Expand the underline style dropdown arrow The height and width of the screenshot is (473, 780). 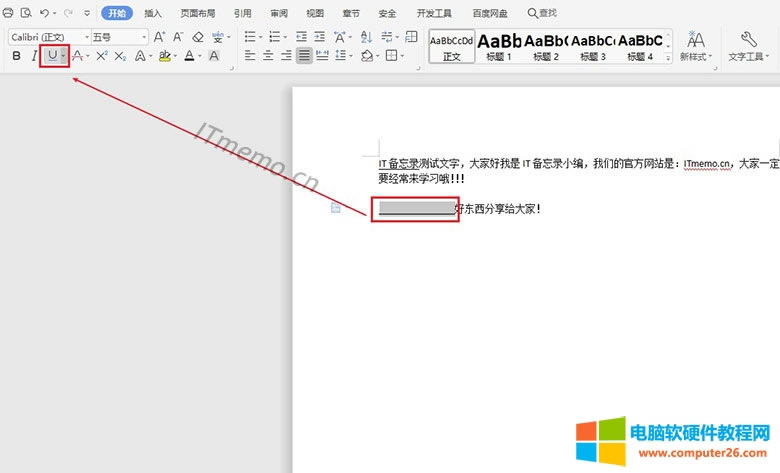64,56
